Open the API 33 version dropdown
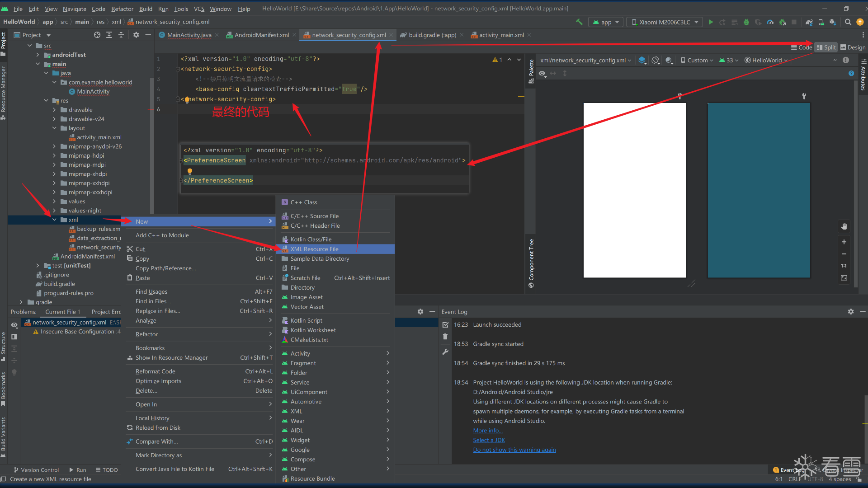Viewport: 868px width, 488px height. tap(729, 60)
